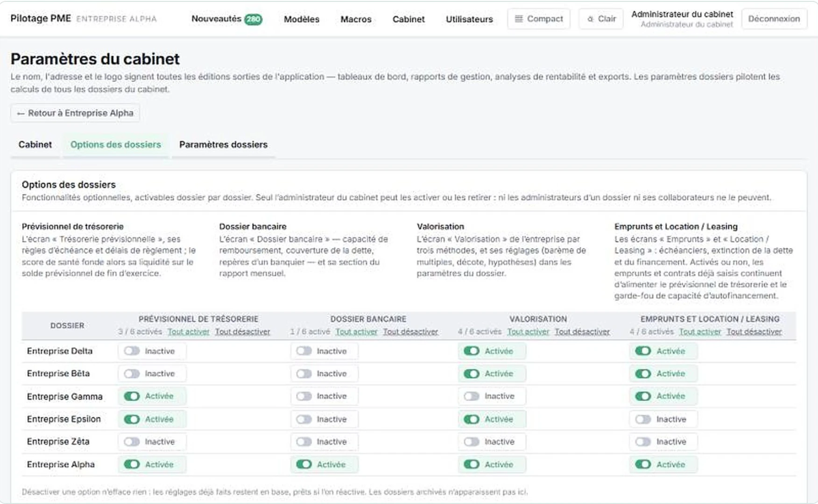
Task: Switch to the Clair theme
Action: click(x=601, y=19)
